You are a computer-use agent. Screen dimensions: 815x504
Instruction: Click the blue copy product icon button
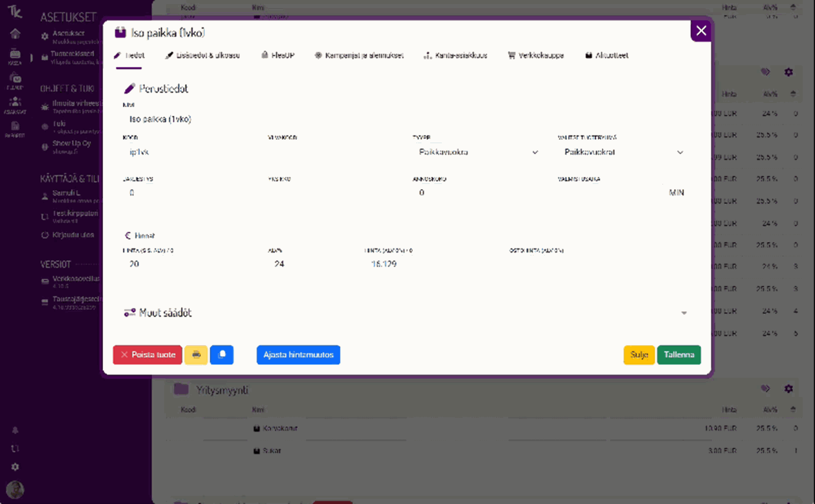pyautogui.click(x=222, y=355)
